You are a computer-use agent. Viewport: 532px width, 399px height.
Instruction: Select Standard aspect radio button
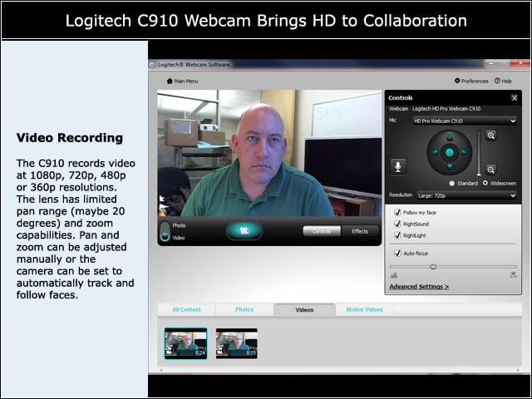pyautogui.click(x=452, y=183)
